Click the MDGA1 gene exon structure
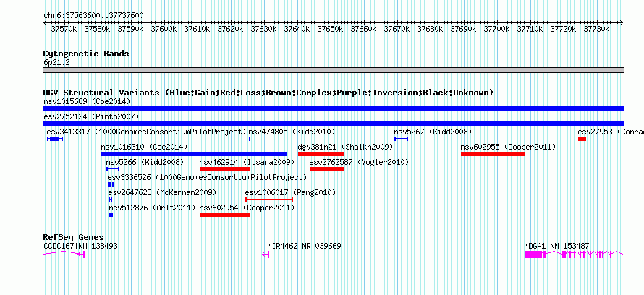The height and width of the screenshot is (295, 644). coord(574,255)
